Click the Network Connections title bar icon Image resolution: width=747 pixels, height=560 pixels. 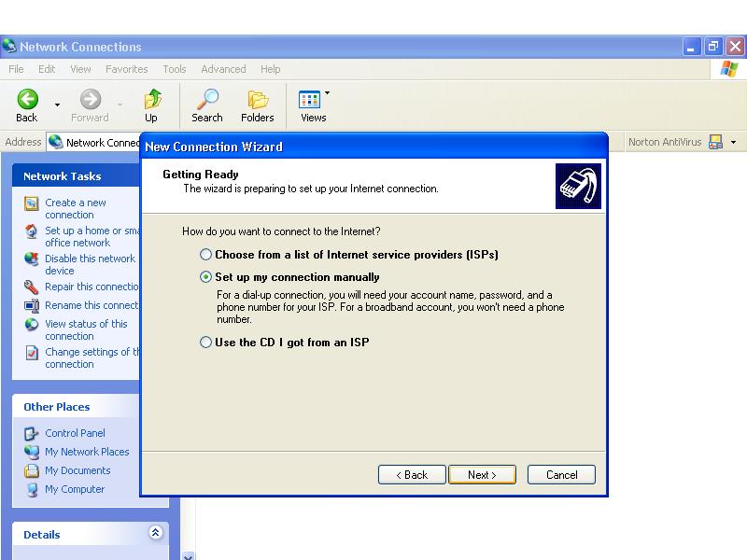tap(9, 46)
